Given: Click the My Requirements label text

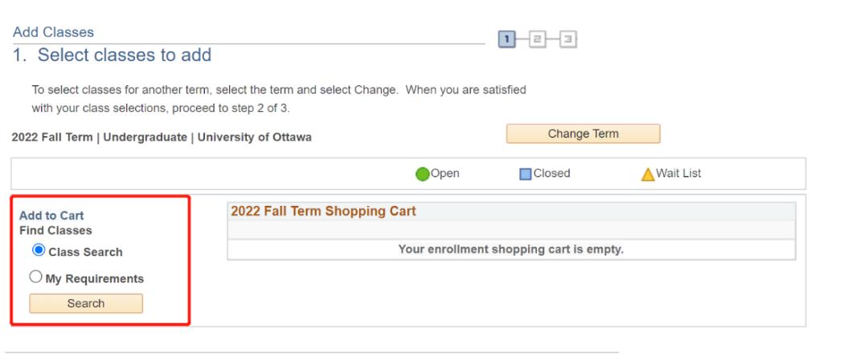Looking at the screenshot, I should [x=94, y=278].
